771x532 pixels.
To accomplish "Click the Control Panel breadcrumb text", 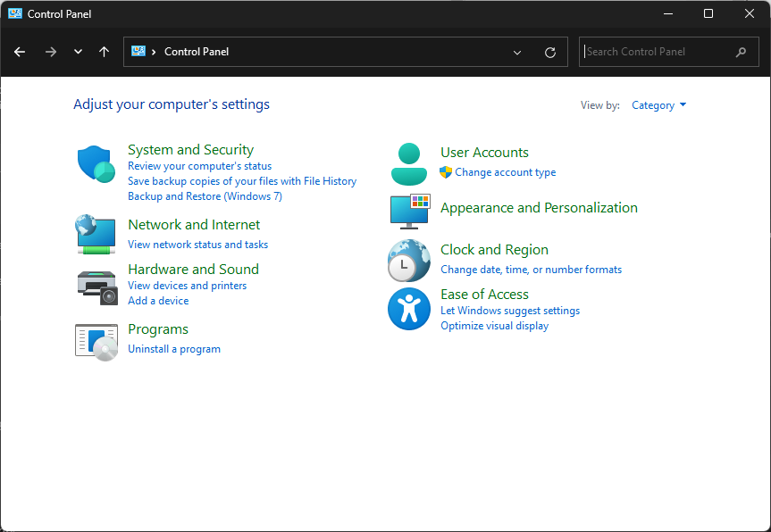I will pos(197,52).
